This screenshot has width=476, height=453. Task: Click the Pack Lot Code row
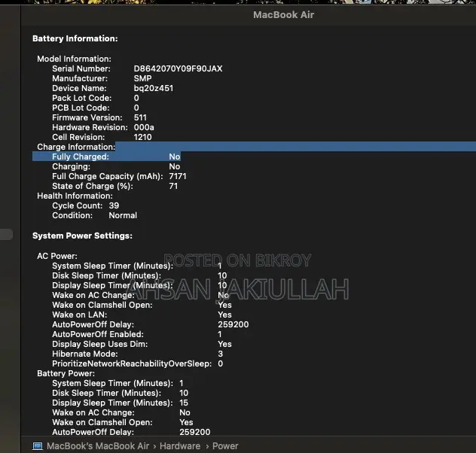[x=96, y=98]
